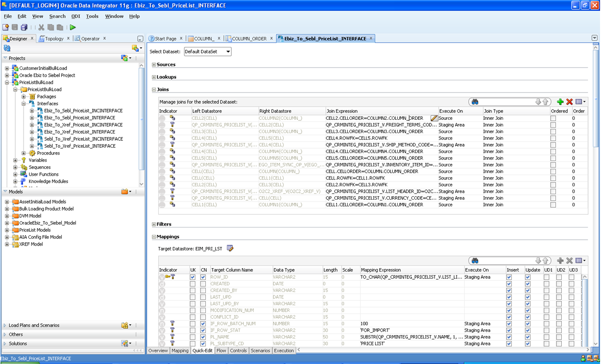Collapse the Mappings section

[x=154, y=237]
